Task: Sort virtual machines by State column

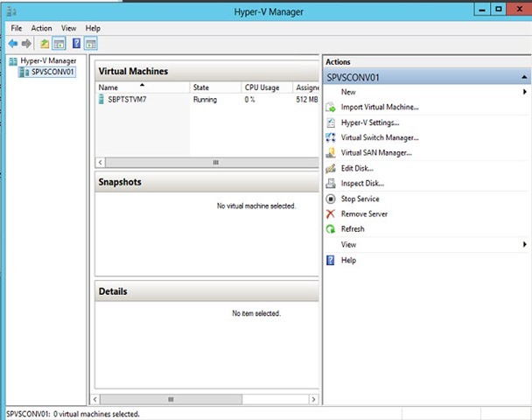Action: (x=215, y=87)
